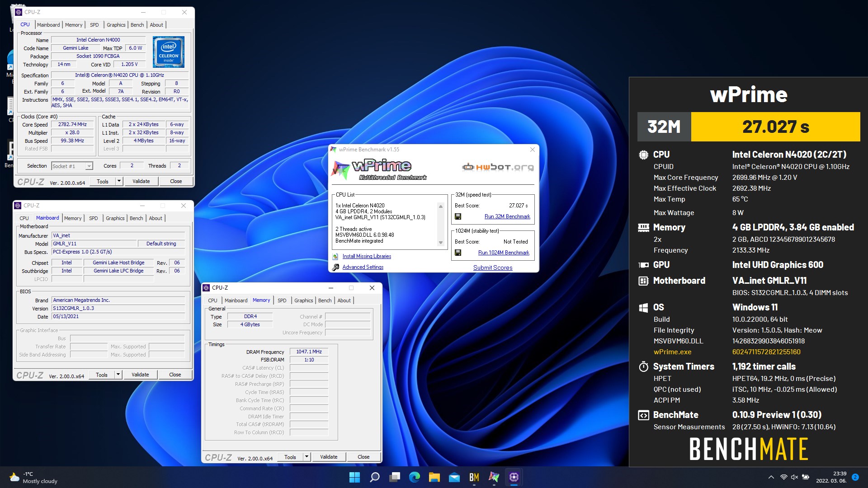Switch to Memory tab in top CPU-Z window

pyautogui.click(x=74, y=25)
